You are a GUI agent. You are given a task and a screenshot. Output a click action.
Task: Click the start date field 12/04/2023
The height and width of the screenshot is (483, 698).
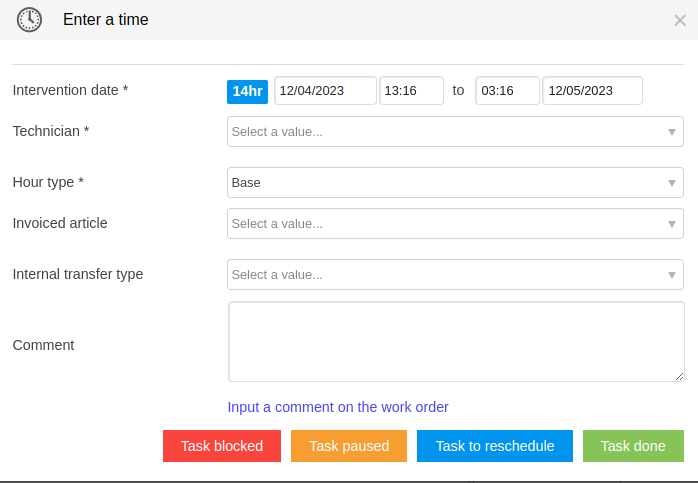click(325, 91)
